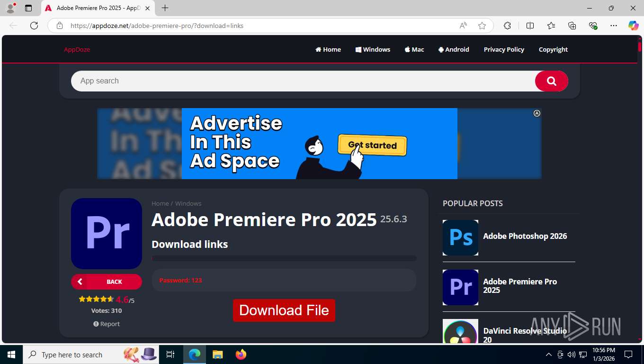Click the Download File button
The width and height of the screenshot is (644, 364).
click(284, 310)
